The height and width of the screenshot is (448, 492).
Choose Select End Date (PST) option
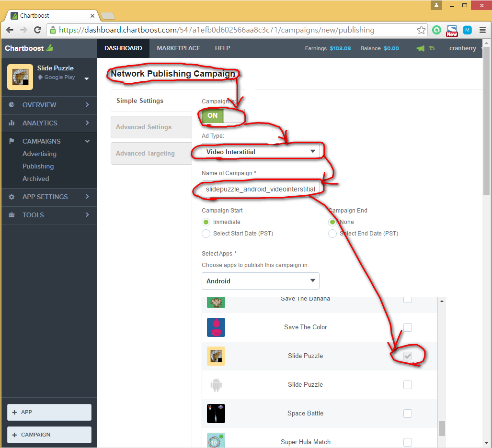point(332,234)
